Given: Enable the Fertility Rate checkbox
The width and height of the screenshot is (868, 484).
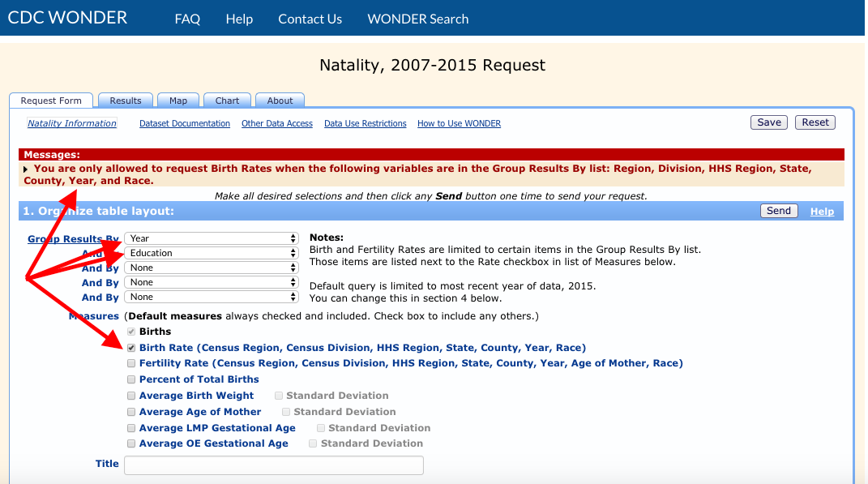Looking at the screenshot, I should pos(131,363).
